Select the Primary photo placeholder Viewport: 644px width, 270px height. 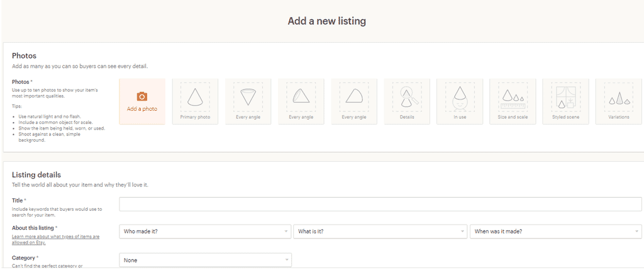click(x=195, y=101)
